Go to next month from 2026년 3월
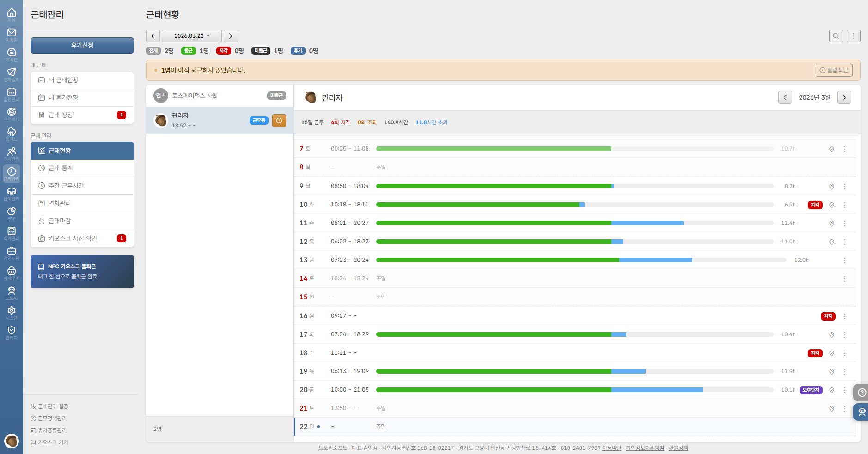Viewport: 868px width, 454px height. pyautogui.click(x=844, y=97)
